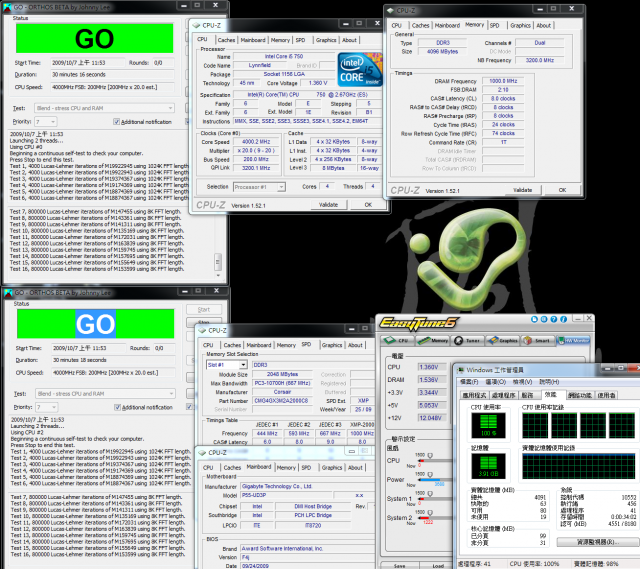Open Slot #1 memory slot dropdown in CPU-Z
The image size is (640, 569).
(227, 365)
